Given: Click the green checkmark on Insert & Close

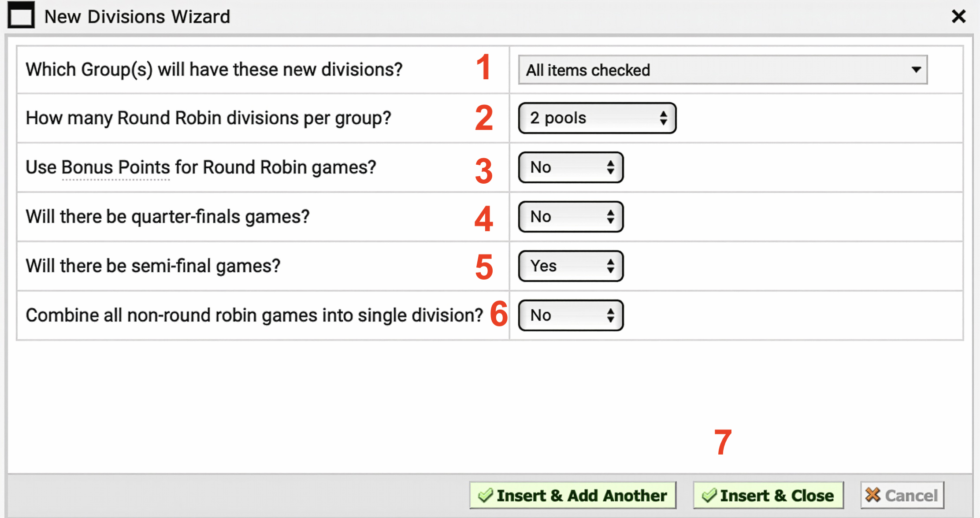Looking at the screenshot, I should pos(709,496).
